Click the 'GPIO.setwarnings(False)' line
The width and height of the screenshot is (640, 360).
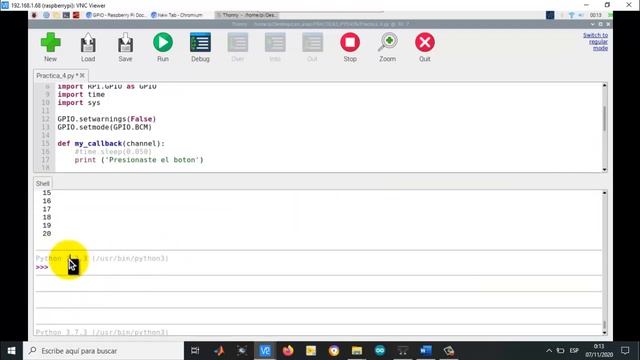click(x=107, y=119)
